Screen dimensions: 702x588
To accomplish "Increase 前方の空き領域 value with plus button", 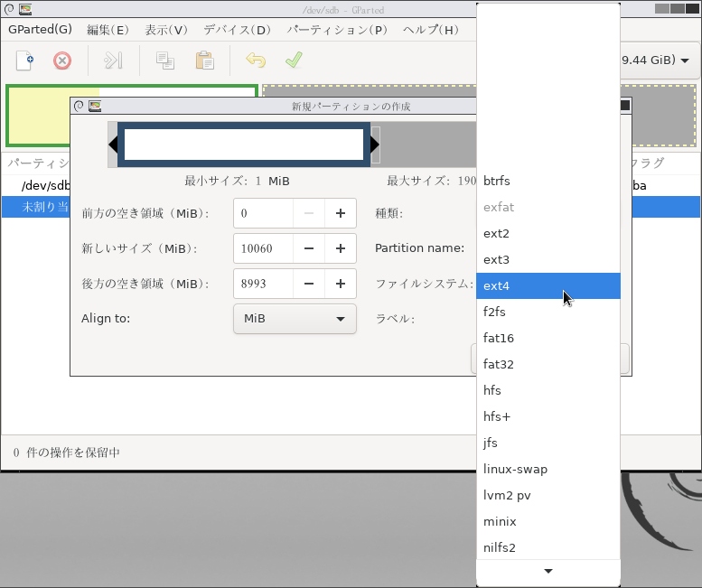I will click(341, 213).
